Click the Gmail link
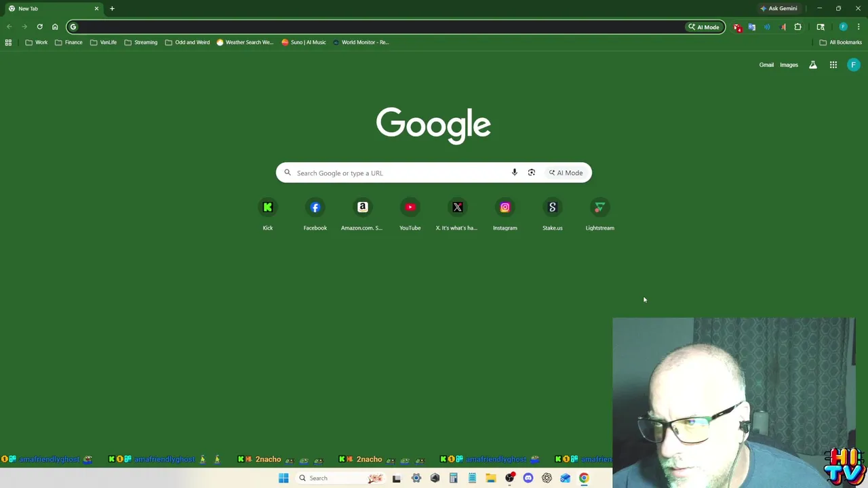 (766, 65)
